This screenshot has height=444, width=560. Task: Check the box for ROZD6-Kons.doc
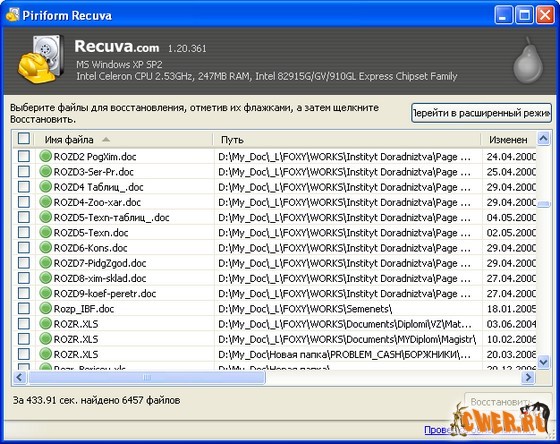coord(24,247)
